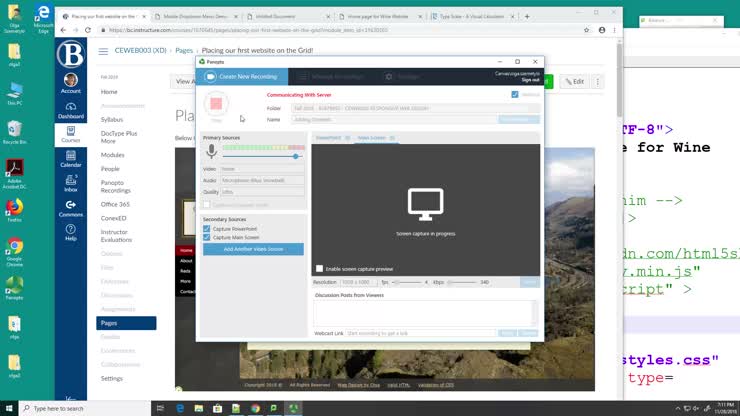Click the Edge icon in the taskbar
Screen dimensions: 740x416
pos(180,408)
